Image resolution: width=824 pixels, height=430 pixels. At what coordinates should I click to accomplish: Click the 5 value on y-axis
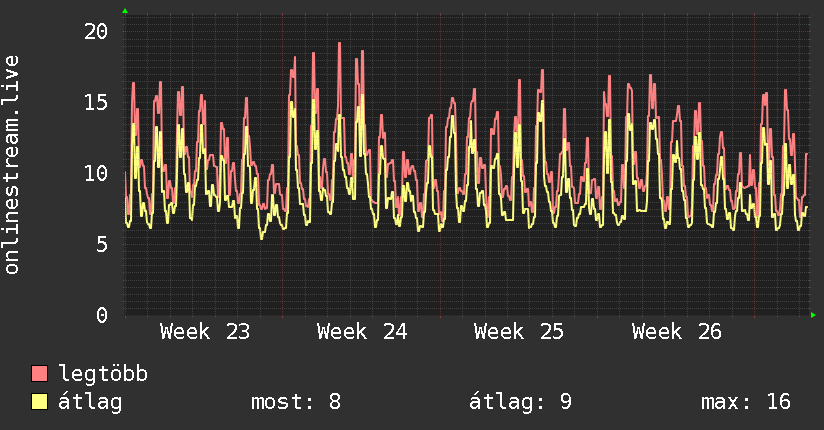pos(102,244)
